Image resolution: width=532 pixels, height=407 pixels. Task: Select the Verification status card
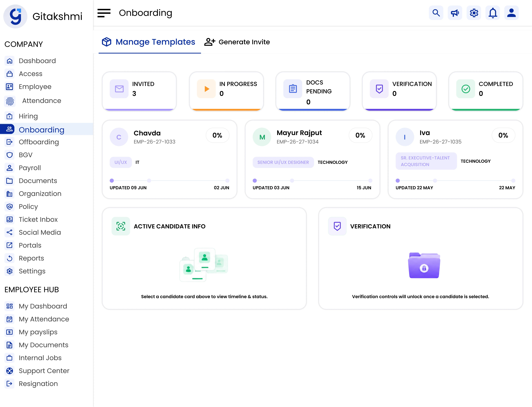point(399,91)
